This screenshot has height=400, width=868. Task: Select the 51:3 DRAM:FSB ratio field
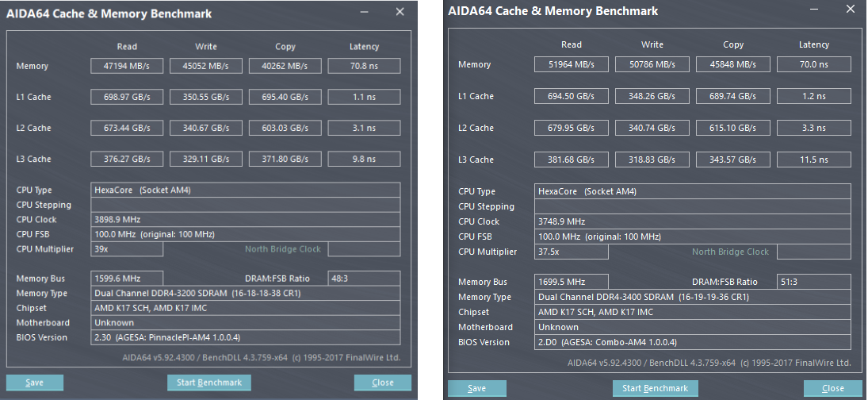pos(813,282)
